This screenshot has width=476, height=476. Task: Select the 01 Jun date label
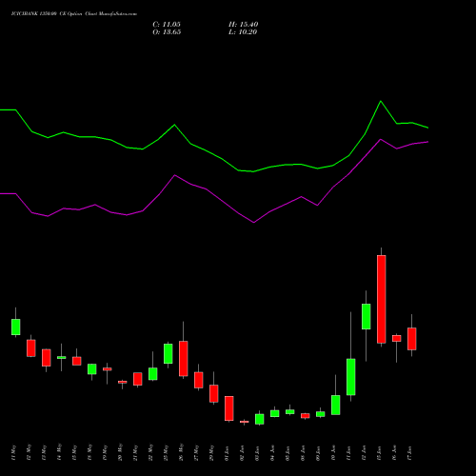(x=228, y=453)
